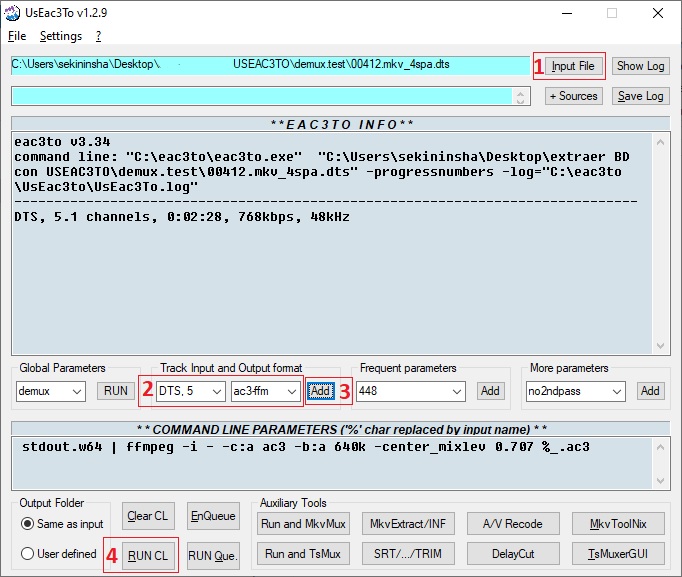The width and height of the screenshot is (682, 577).
Task: Minimize the UsEac3To window
Action: [567, 13]
